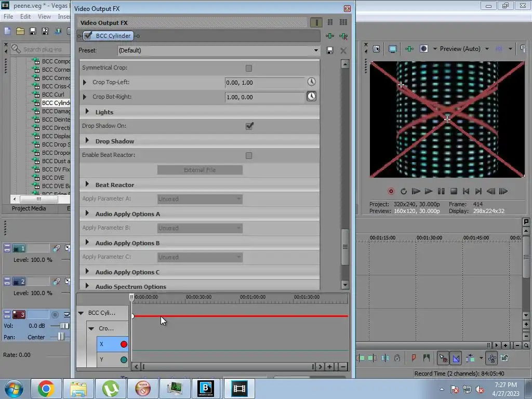Go to end of project

478,191
